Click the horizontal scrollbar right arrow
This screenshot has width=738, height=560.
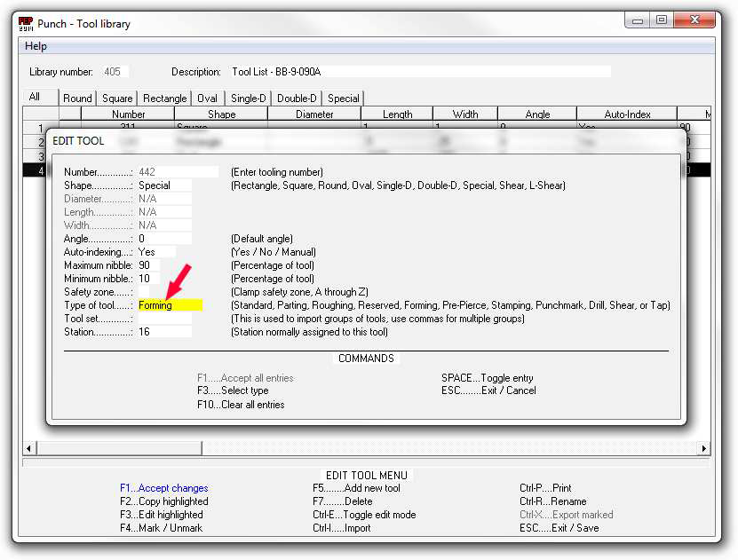coord(704,448)
